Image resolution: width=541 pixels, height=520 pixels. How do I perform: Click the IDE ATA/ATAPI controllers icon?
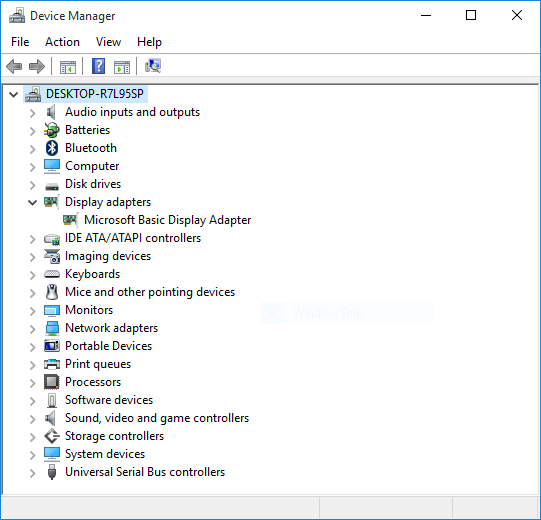coord(52,239)
